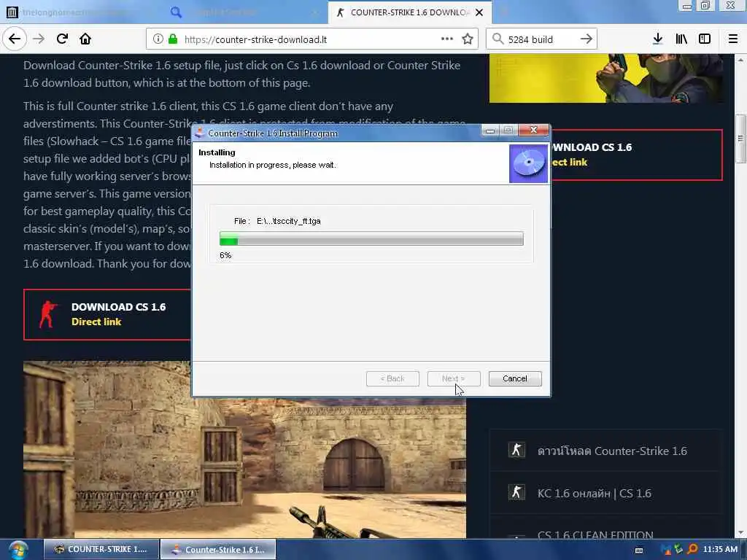Image resolution: width=747 pixels, height=560 pixels.
Task: Click the scrollbar down arrow
Action: pos(740,533)
